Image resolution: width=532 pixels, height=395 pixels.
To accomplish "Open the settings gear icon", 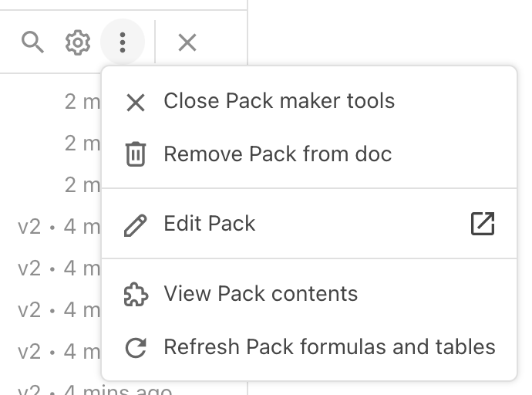I will click(77, 42).
